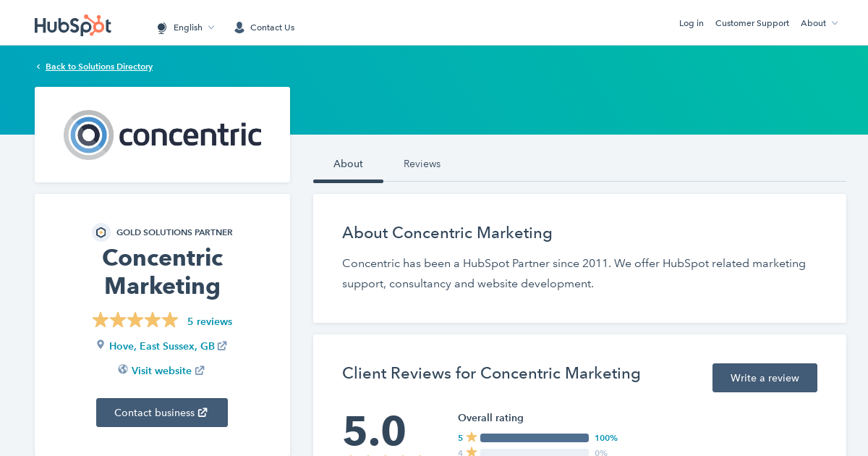
Task: Click the Gold Solutions Partner badge icon
Action: [x=101, y=232]
